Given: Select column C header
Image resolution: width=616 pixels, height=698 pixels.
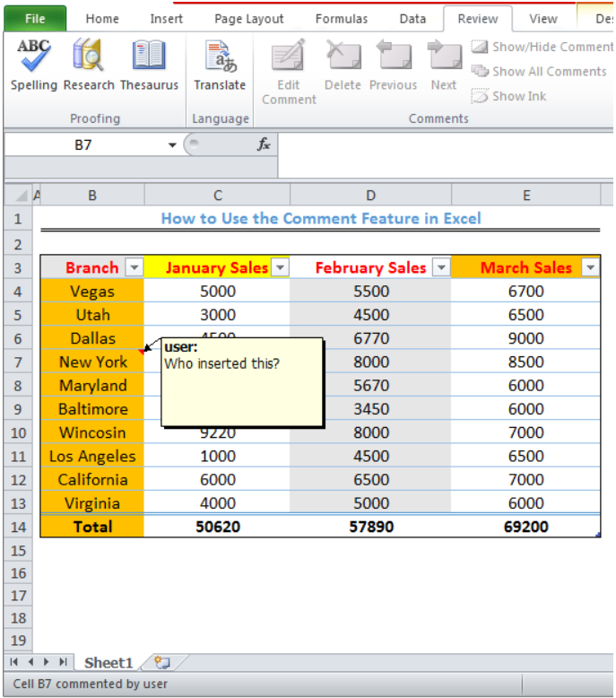Looking at the screenshot, I should click(218, 195).
